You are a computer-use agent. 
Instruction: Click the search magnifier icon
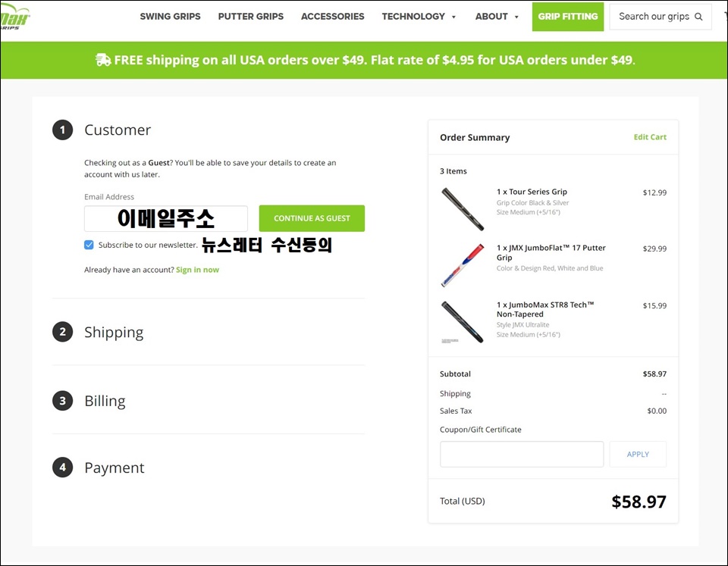pos(698,17)
